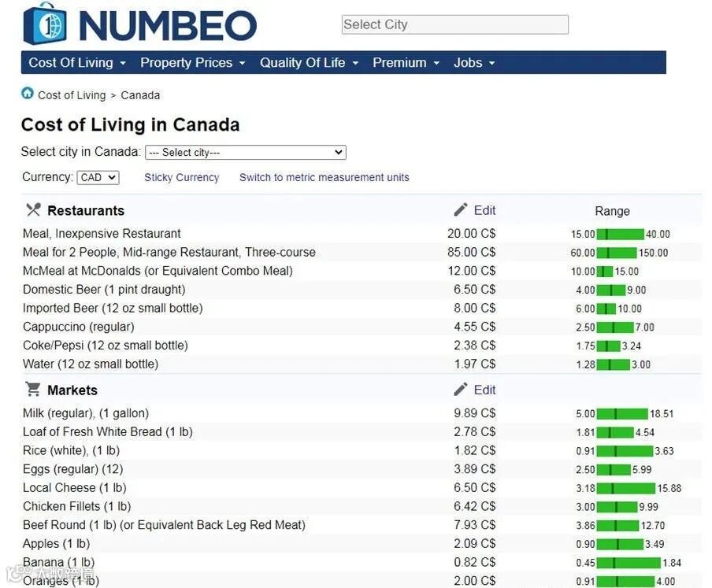The height and width of the screenshot is (588, 712).
Task: Click the Numbeo suitcase logo icon
Action: tap(44, 24)
